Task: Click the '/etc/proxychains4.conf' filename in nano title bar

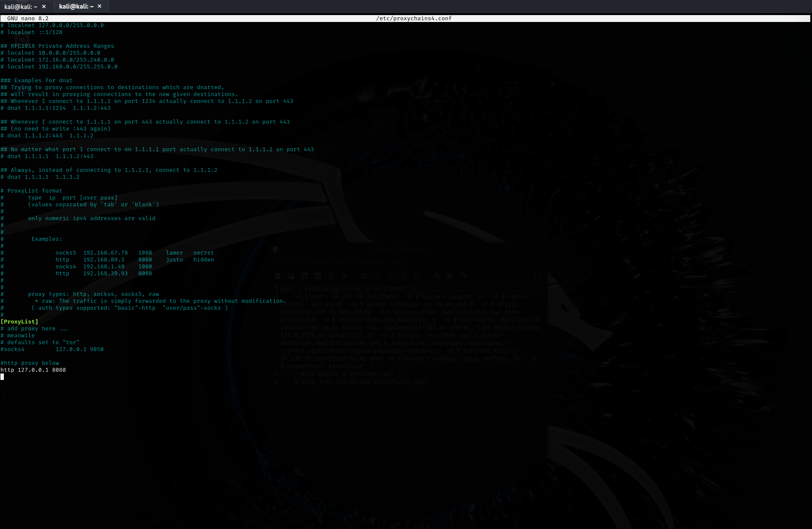Action: tap(414, 19)
